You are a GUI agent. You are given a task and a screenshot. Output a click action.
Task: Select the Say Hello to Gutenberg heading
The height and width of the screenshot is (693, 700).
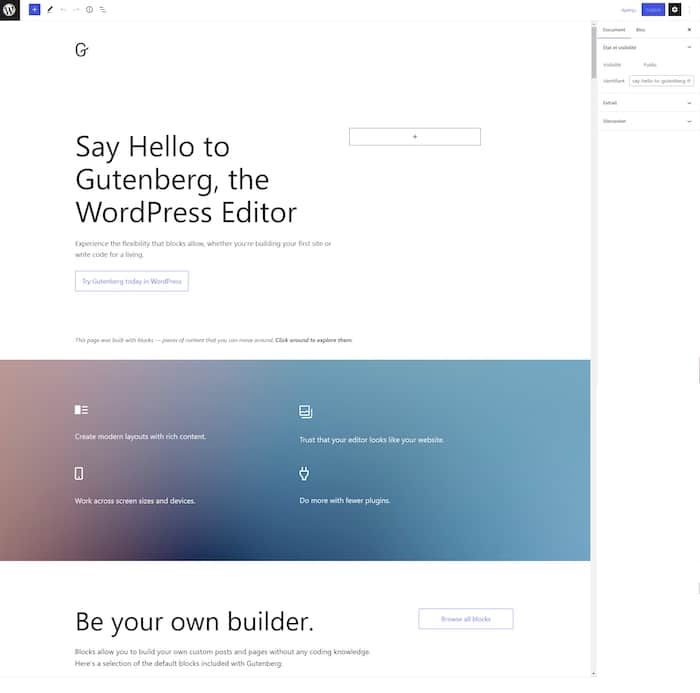click(186, 180)
